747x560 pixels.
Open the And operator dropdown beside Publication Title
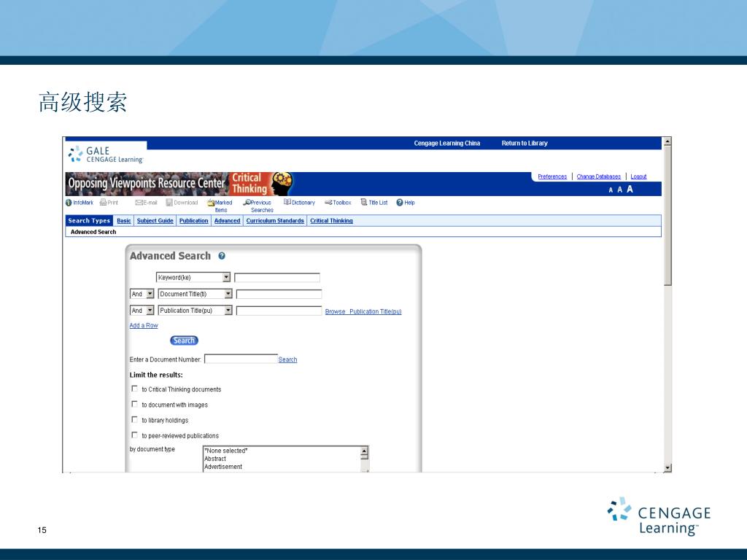pyautogui.click(x=150, y=311)
